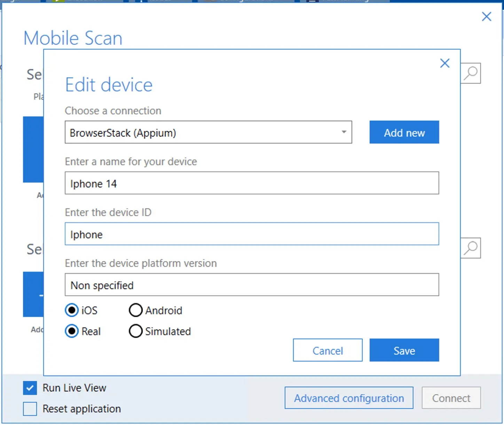Close the Mobile Scan window
Image resolution: width=504 pixels, height=425 pixels.
coord(486,16)
